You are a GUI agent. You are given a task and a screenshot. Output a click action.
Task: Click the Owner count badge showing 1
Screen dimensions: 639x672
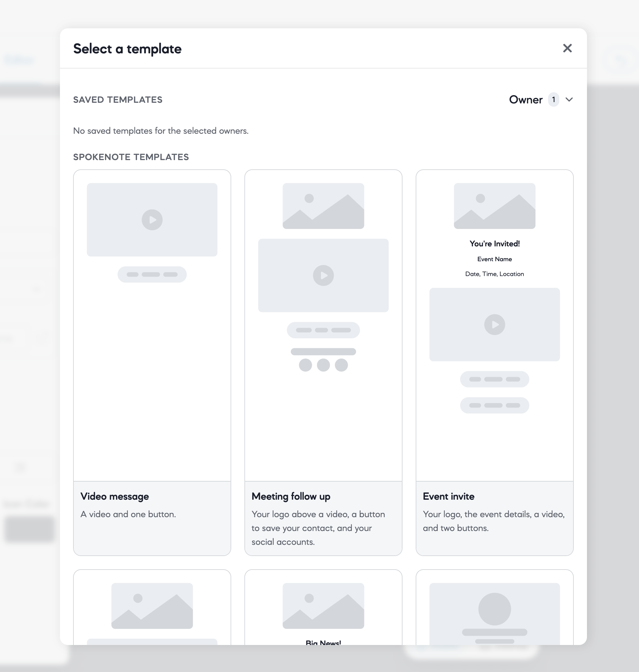tap(553, 99)
